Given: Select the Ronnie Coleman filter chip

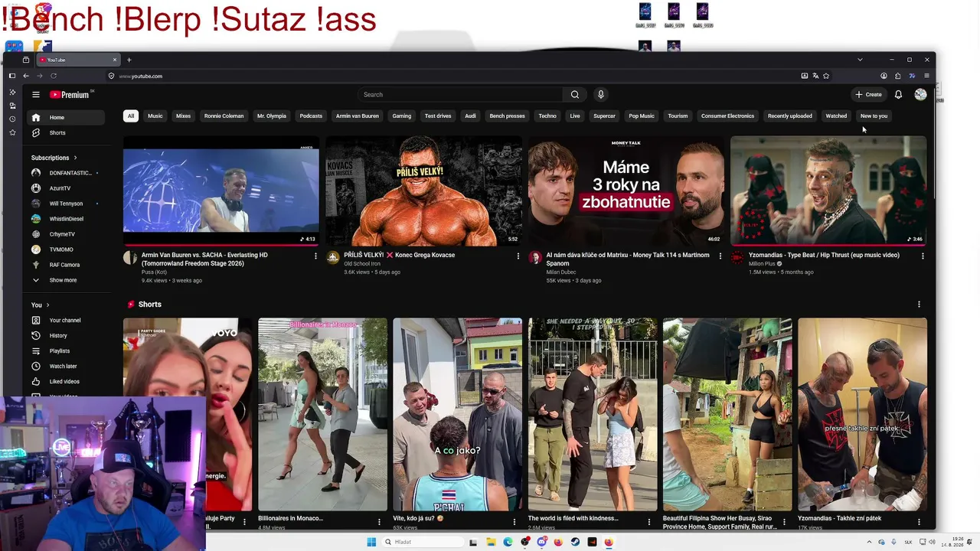Looking at the screenshot, I should click(x=224, y=116).
